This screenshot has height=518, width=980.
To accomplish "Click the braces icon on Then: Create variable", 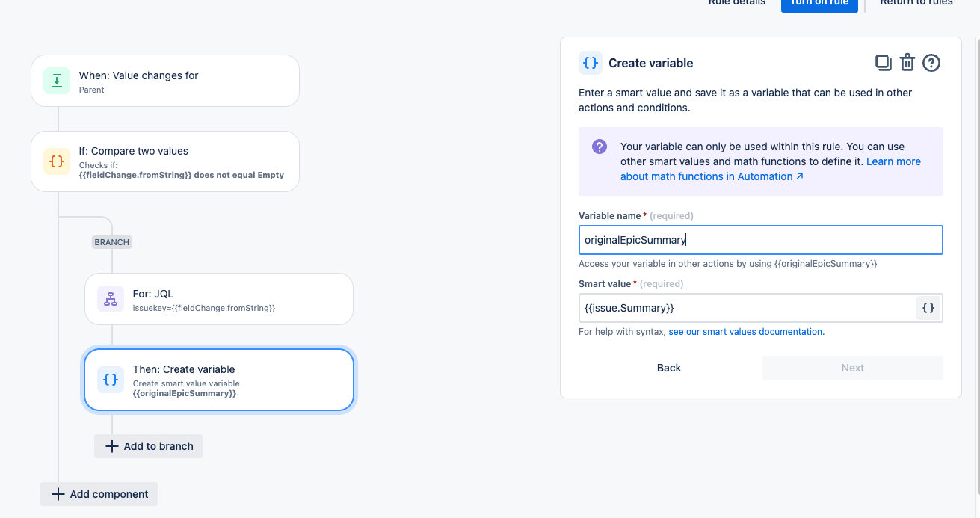I will tap(111, 380).
